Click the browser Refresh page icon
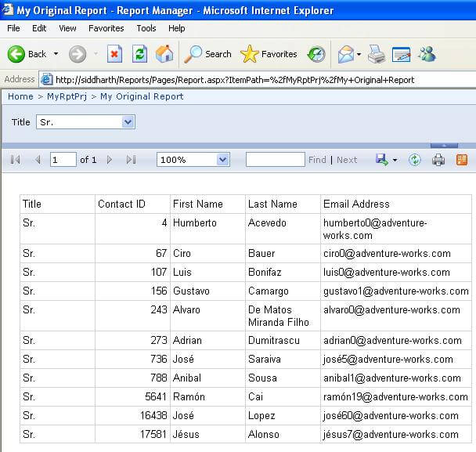This screenshot has width=476, height=452. pyautogui.click(x=139, y=54)
